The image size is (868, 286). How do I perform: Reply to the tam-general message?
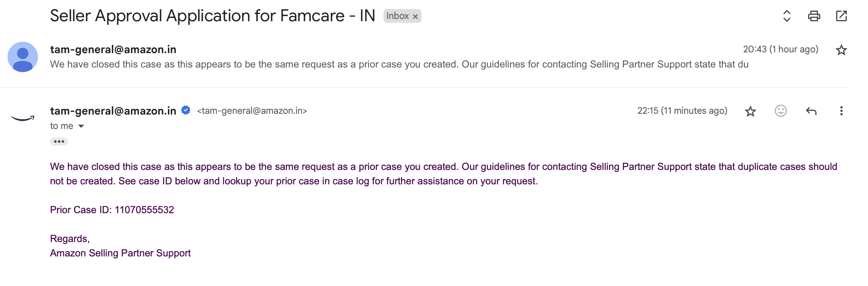(811, 111)
